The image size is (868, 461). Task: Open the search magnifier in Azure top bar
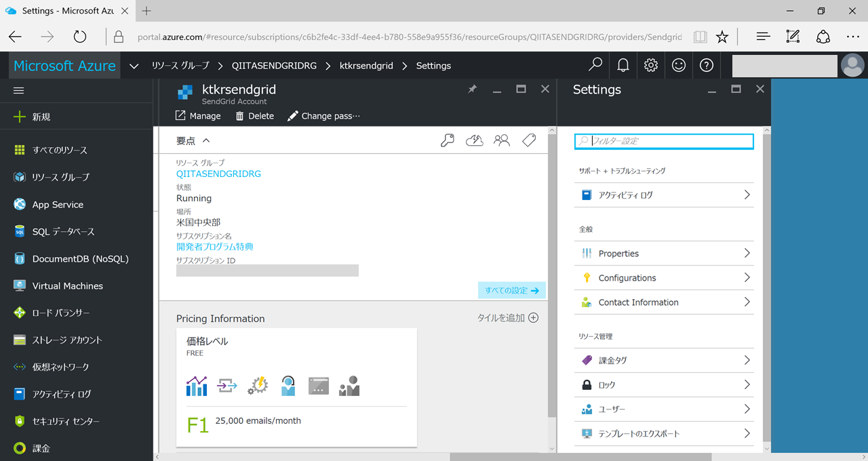(595, 65)
